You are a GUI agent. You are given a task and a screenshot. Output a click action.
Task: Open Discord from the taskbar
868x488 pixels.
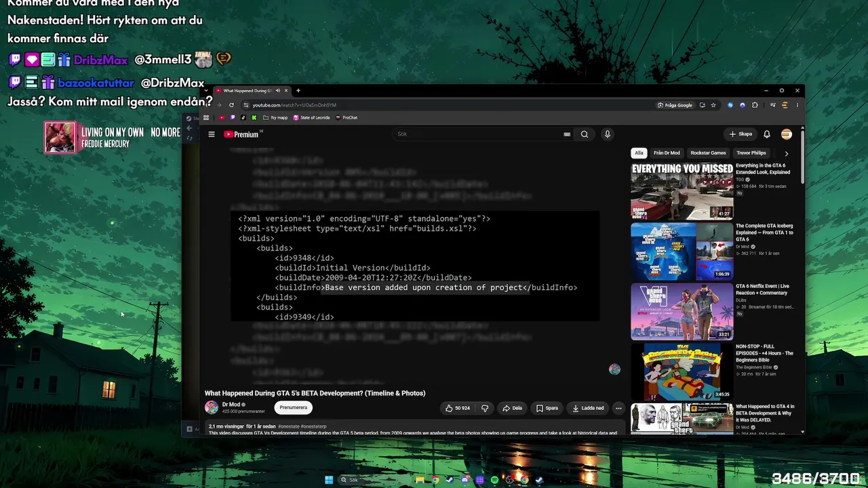tap(465, 480)
